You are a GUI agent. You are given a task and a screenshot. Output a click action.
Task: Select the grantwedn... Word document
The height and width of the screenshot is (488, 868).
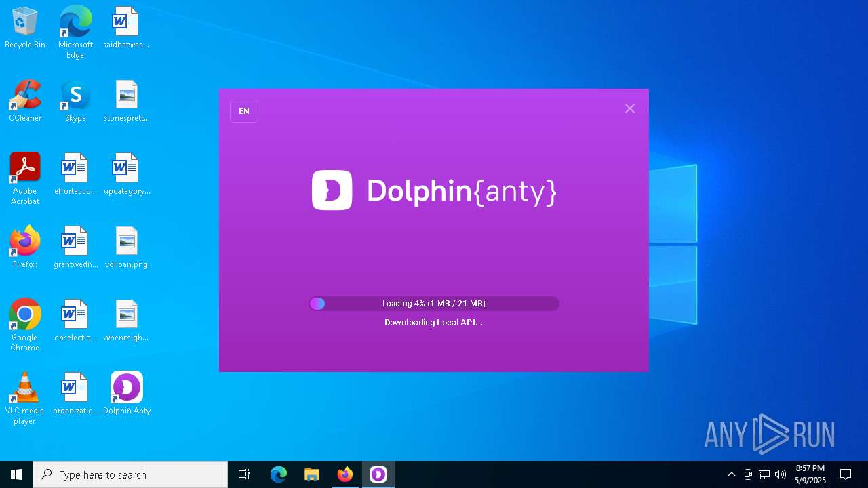pyautogui.click(x=75, y=248)
